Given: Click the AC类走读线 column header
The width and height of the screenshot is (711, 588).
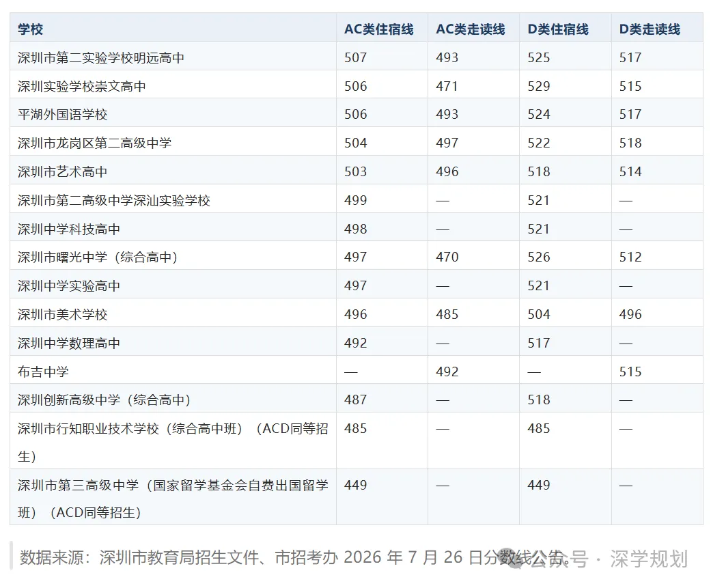Looking at the screenshot, I should pyautogui.click(x=470, y=29).
